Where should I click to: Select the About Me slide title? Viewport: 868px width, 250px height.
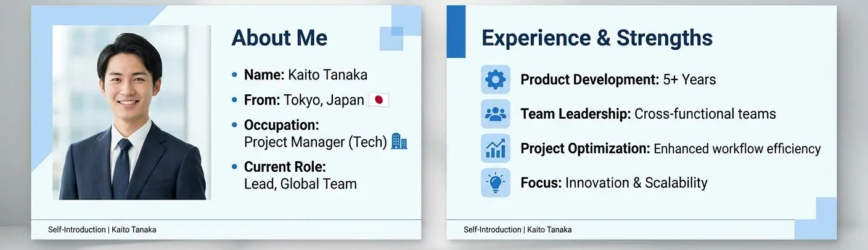point(279,38)
